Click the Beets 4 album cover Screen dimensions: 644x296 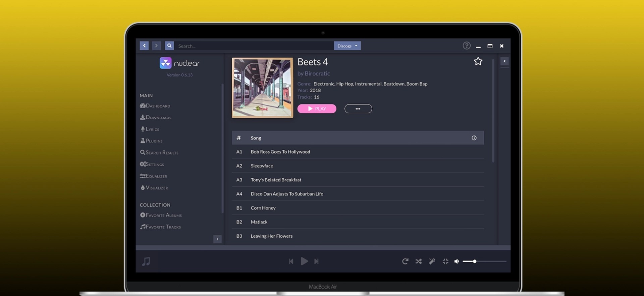263,88
